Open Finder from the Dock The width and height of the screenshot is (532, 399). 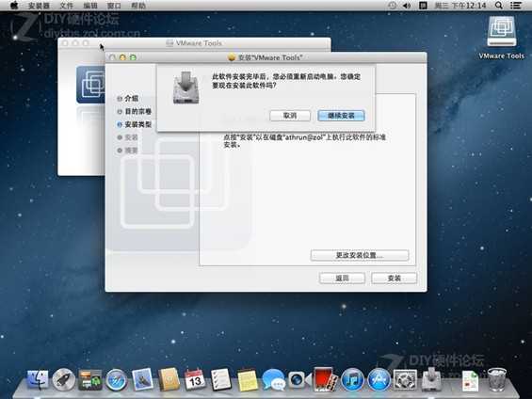point(38,379)
